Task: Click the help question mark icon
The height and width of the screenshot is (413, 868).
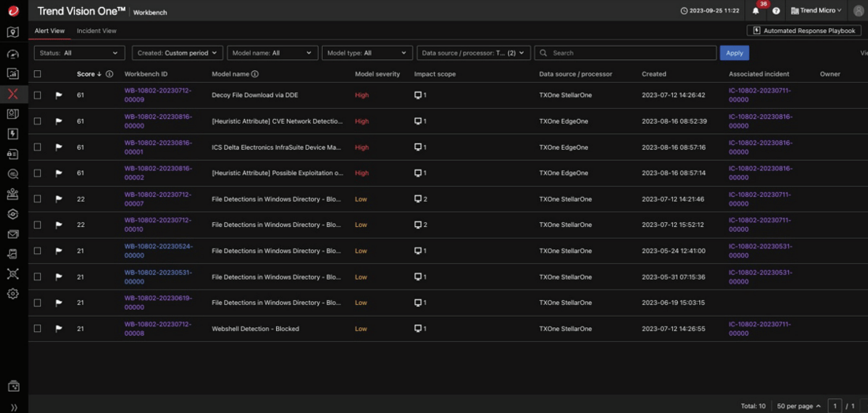Action: click(776, 11)
